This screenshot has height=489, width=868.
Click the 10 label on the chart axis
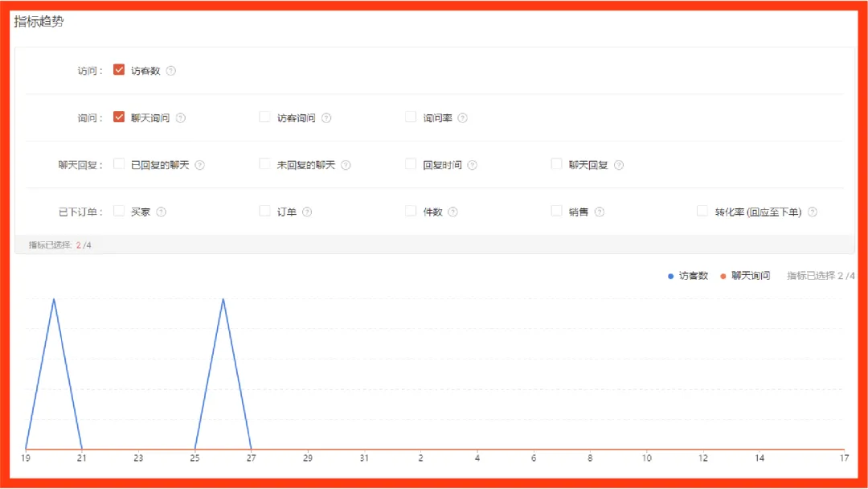tap(646, 458)
